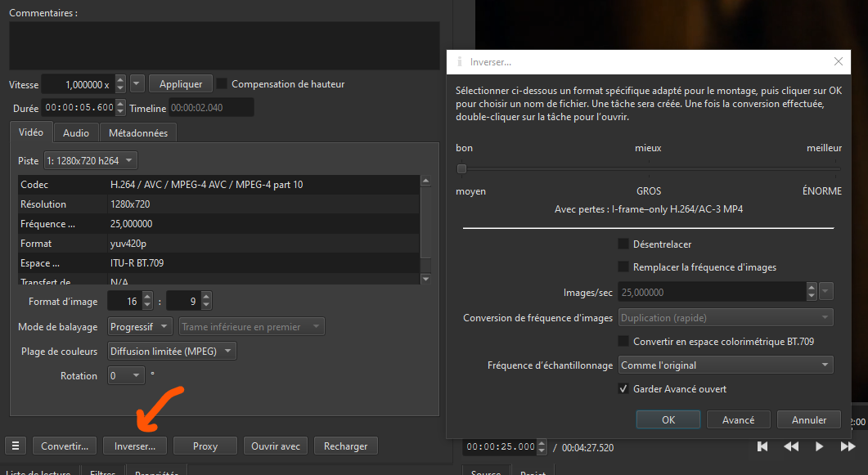Toggle Compensation de hauteur checkbox
Screen dimensions: 868x475
(222, 83)
